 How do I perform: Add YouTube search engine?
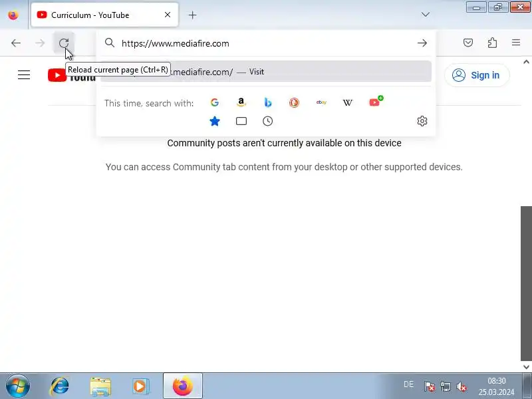376,102
